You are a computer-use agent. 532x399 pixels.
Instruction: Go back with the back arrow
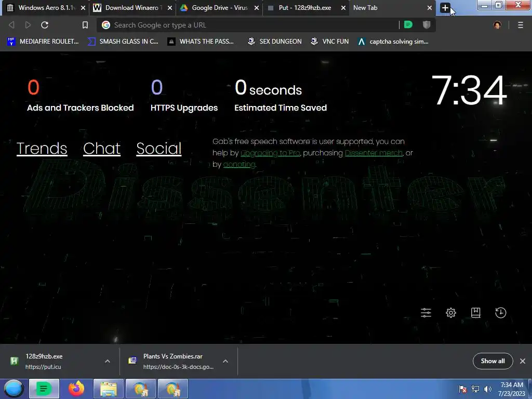[x=11, y=25]
